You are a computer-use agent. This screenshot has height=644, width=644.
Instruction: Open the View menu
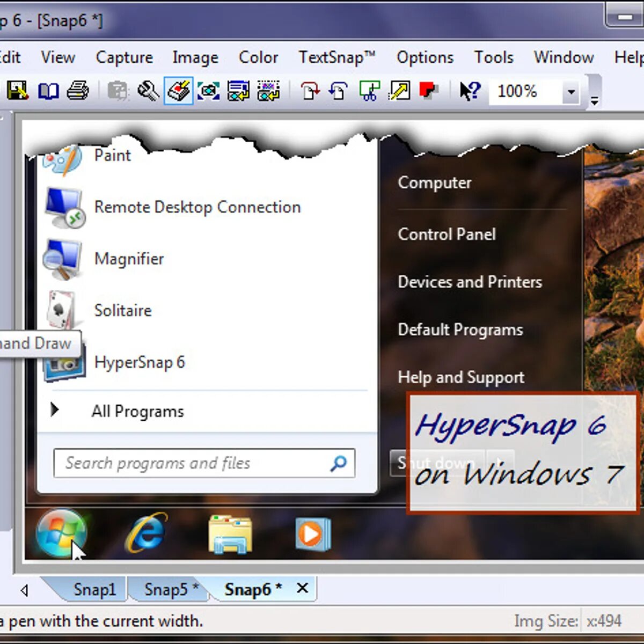click(58, 57)
